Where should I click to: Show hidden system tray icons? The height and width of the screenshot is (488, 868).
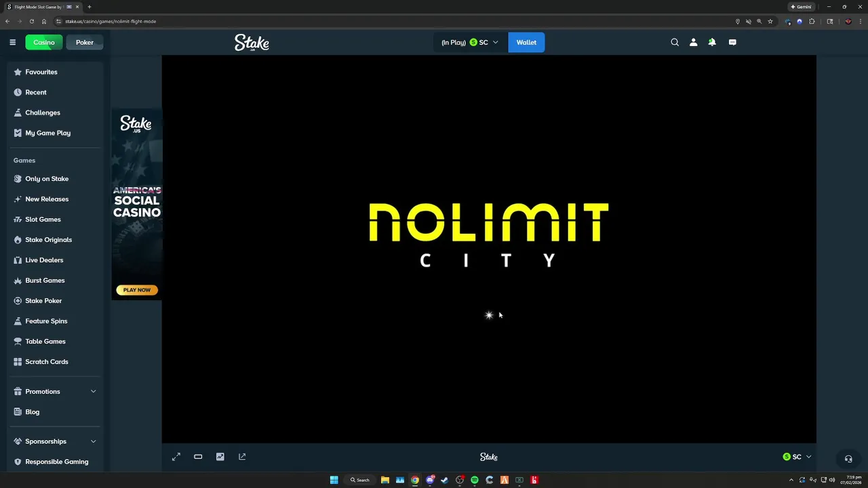[x=791, y=480]
